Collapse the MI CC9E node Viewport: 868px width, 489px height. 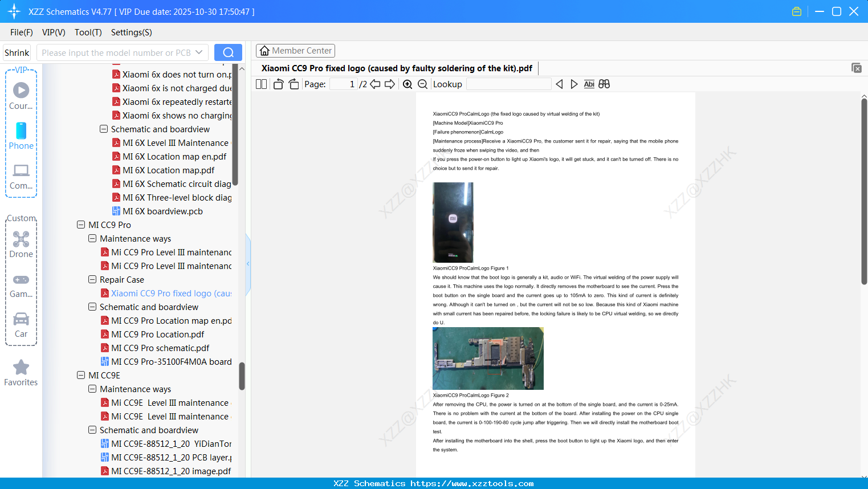[x=81, y=376]
